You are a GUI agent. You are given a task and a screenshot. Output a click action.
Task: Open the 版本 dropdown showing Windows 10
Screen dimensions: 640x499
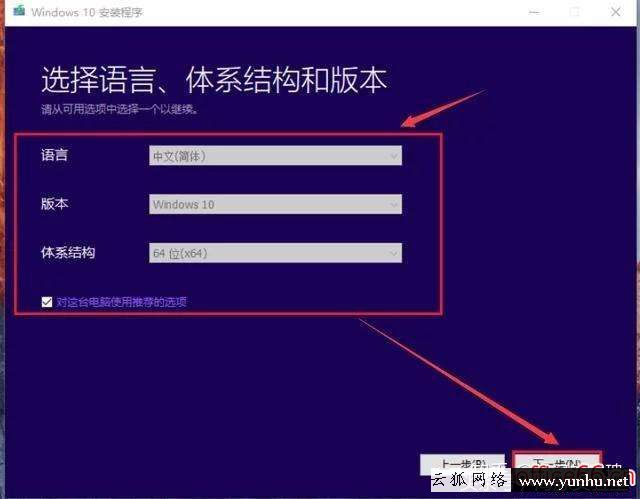pyautogui.click(x=275, y=204)
